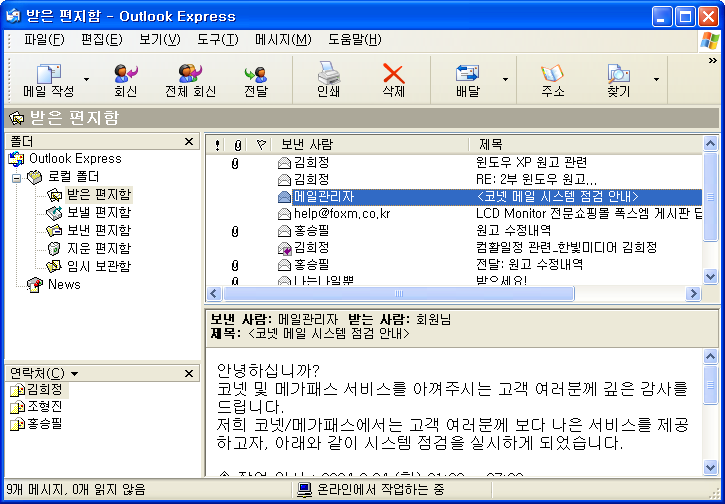
Task: Click replied-envelope icon of 컴활일정 message
Action: tap(284, 248)
